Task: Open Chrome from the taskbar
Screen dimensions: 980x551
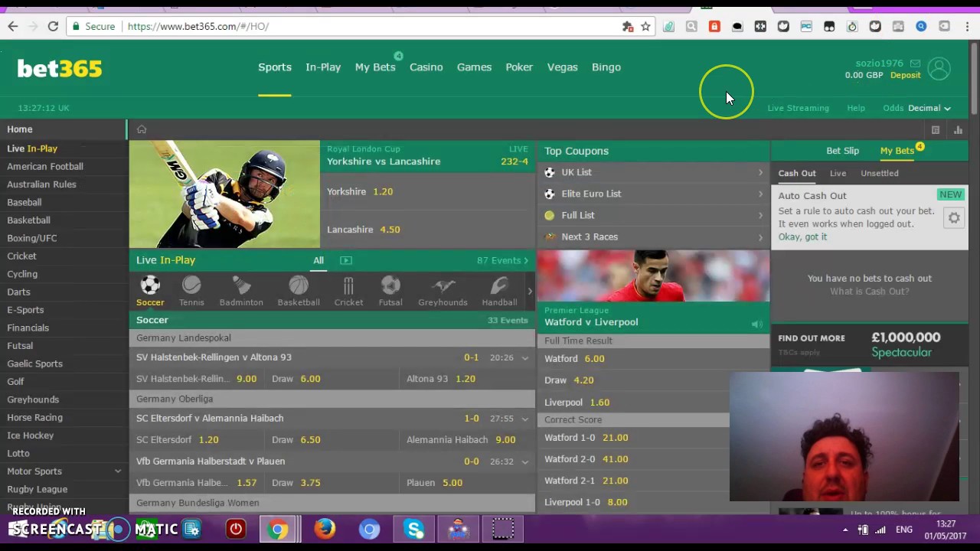Action: tap(279, 529)
